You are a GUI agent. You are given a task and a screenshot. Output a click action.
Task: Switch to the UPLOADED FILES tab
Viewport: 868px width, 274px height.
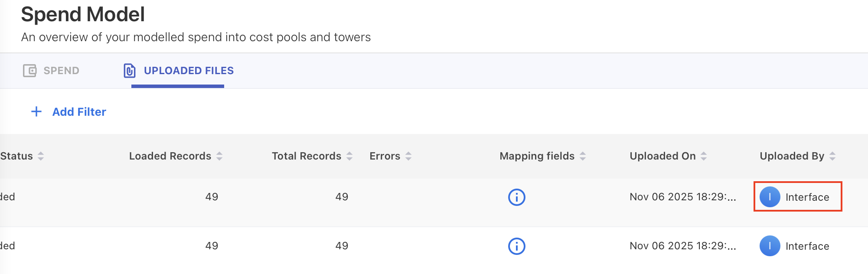tap(189, 70)
